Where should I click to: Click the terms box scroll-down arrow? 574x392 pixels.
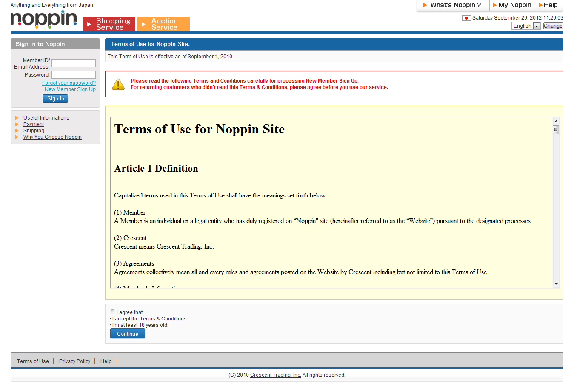coord(556,284)
